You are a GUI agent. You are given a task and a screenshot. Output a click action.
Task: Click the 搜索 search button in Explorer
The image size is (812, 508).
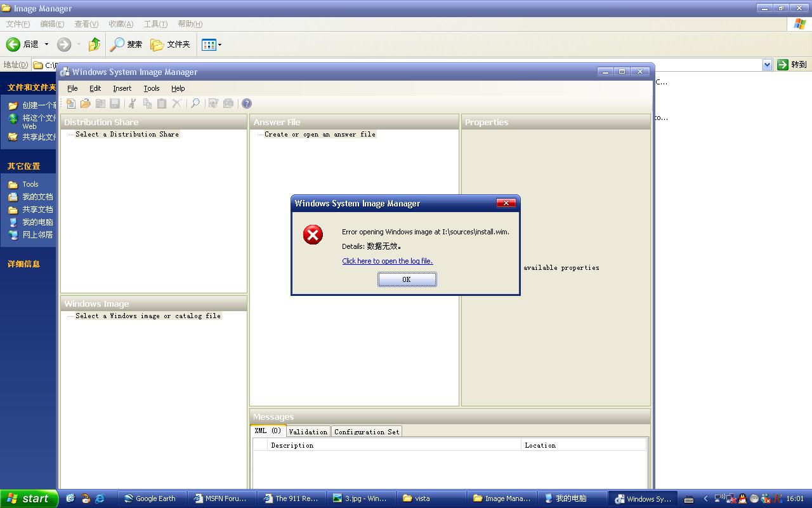126,44
